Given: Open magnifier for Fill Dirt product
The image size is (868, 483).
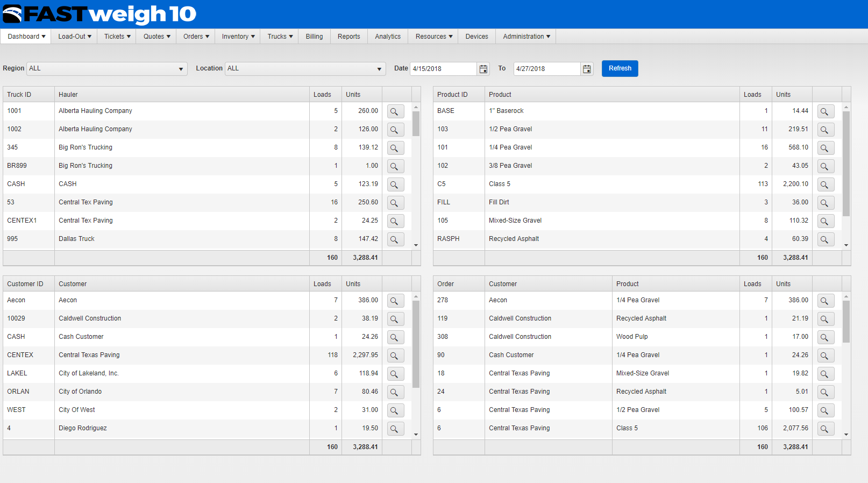Looking at the screenshot, I should [x=826, y=203].
